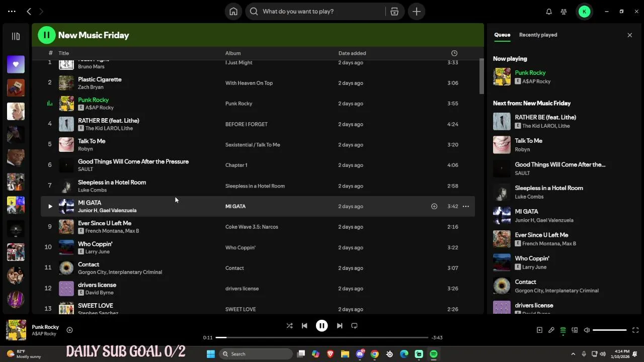The image size is (644, 362).
Task: Switch to the Queue tab
Action: (502, 35)
